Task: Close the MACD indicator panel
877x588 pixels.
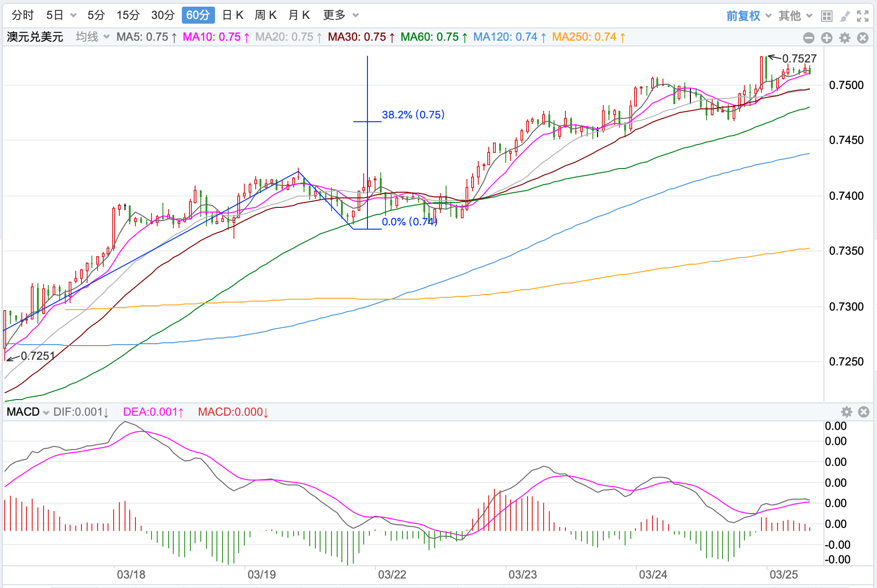Action: point(864,412)
